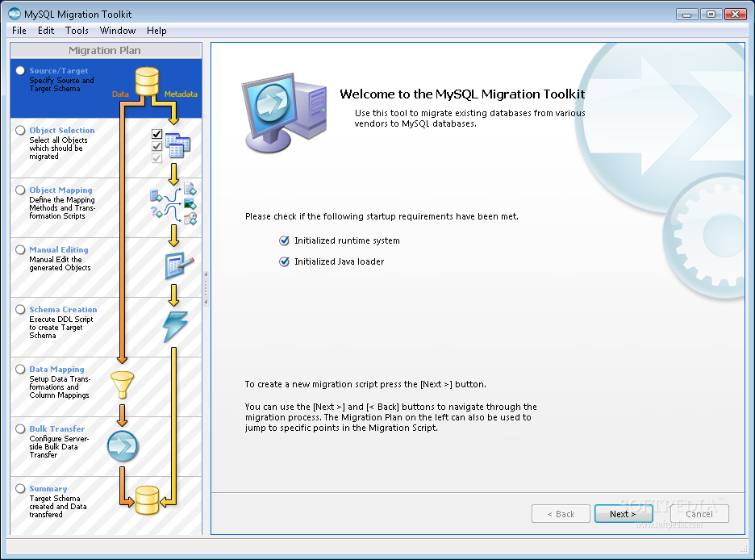Click the window resize grip in status bar
This screenshot has width=755, height=560.
[744, 548]
